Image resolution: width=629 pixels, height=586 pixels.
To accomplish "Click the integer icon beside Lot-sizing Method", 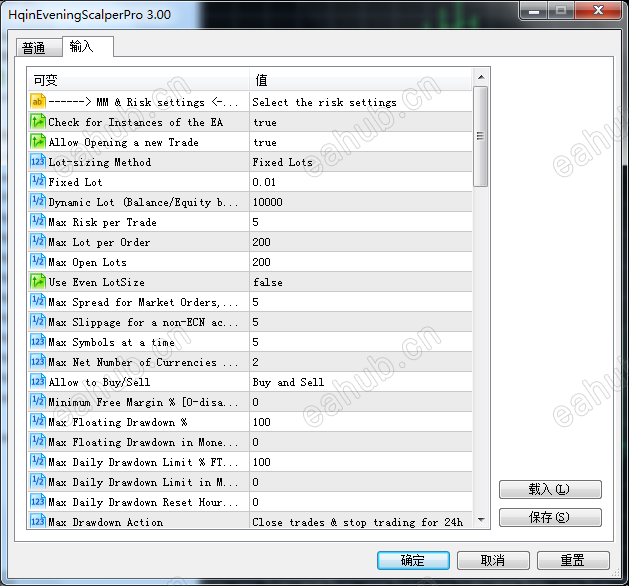I will click(x=38, y=162).
